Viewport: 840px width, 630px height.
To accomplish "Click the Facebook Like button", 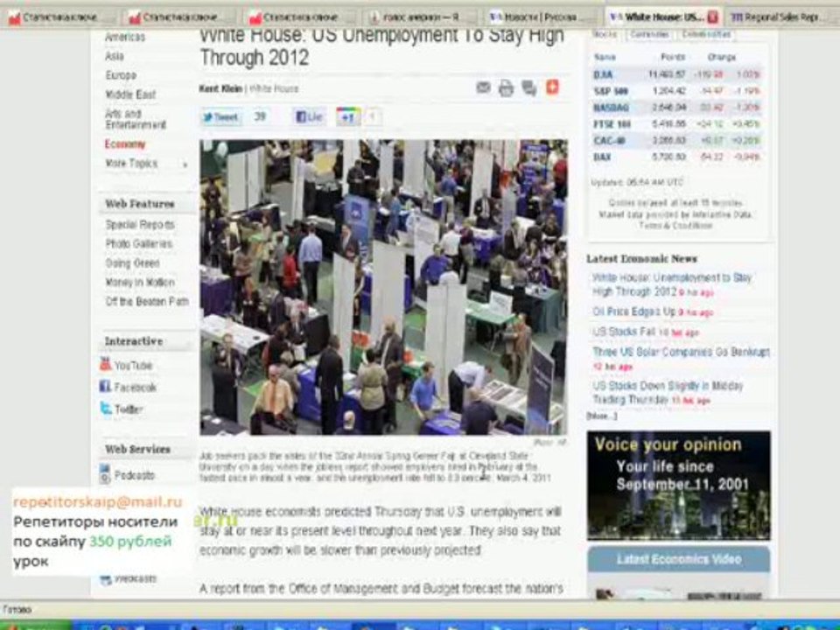I will (309, 116).
